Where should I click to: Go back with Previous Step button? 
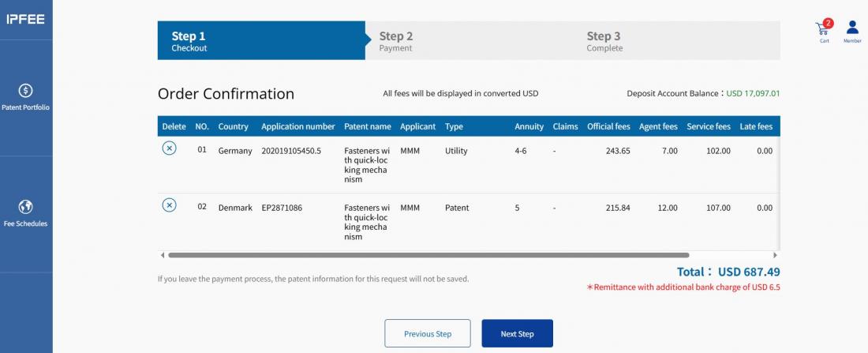[x=428, y=333]
